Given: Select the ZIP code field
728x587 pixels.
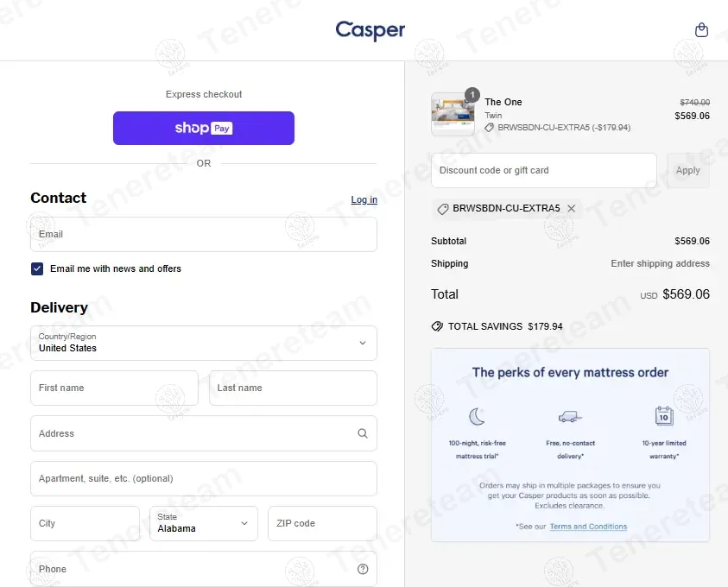Looking at the screenshot, I should (x=322, y=523).
